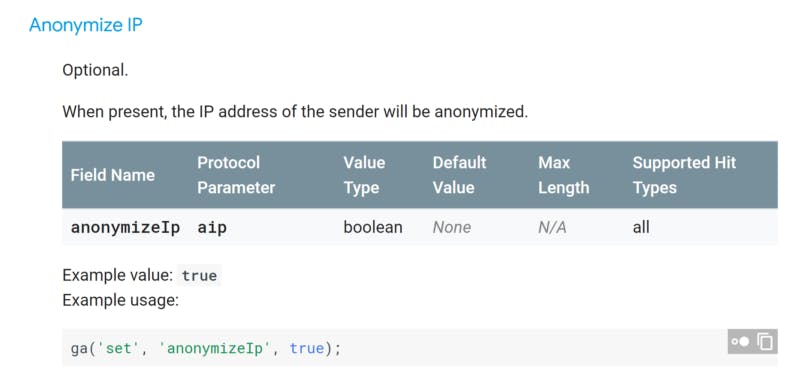Click the aip protocol parameter

point(212,227)
